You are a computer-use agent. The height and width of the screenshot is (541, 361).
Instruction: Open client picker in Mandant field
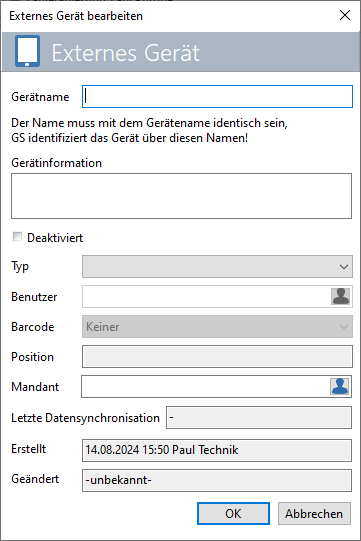tap(340, 386)
